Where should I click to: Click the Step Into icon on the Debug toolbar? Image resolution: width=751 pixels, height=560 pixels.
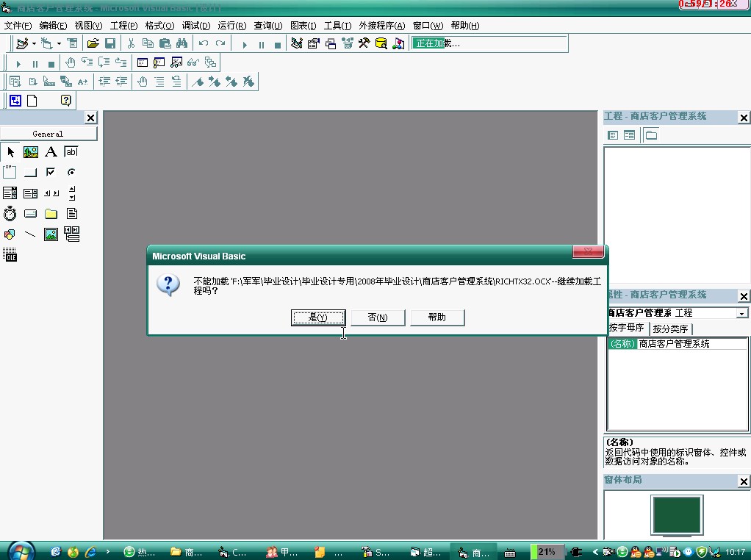click(87, 62)
